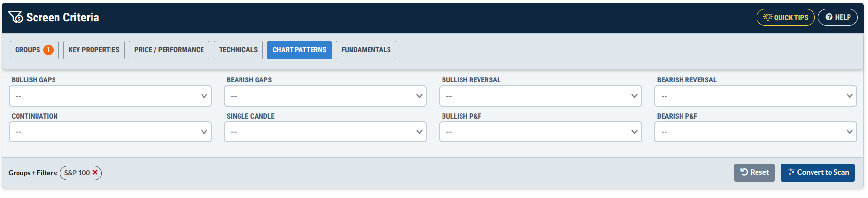This screenshot has height=198, width=868.
Task: Open the Key Properties tab
Action: [x=94, y=50]
